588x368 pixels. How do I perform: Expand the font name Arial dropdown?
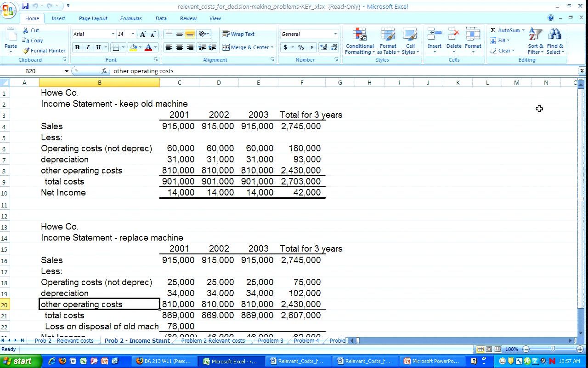pos(113,34)
